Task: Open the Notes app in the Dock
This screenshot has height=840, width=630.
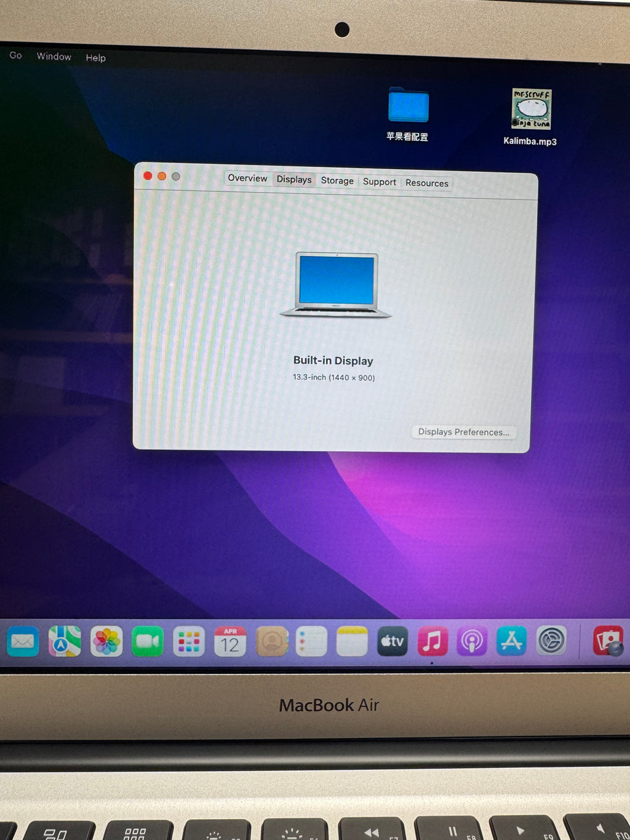Action: pos(352,641)
